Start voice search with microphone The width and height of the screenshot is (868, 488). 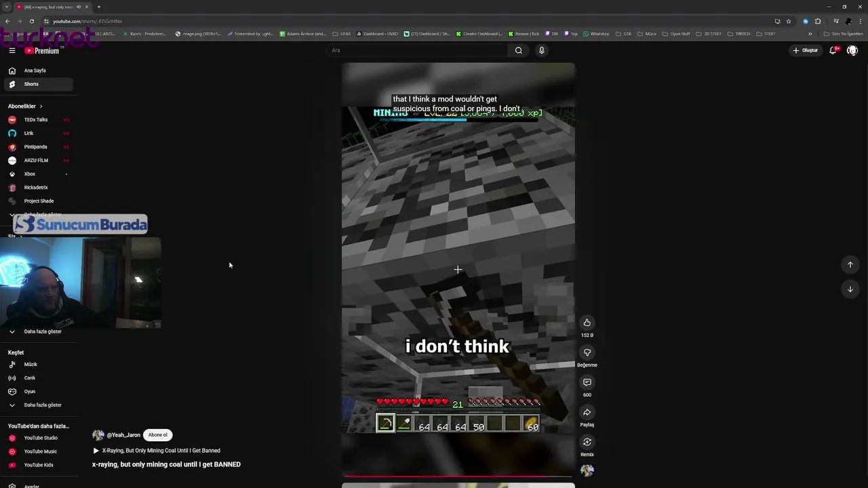tap(541, 50)
